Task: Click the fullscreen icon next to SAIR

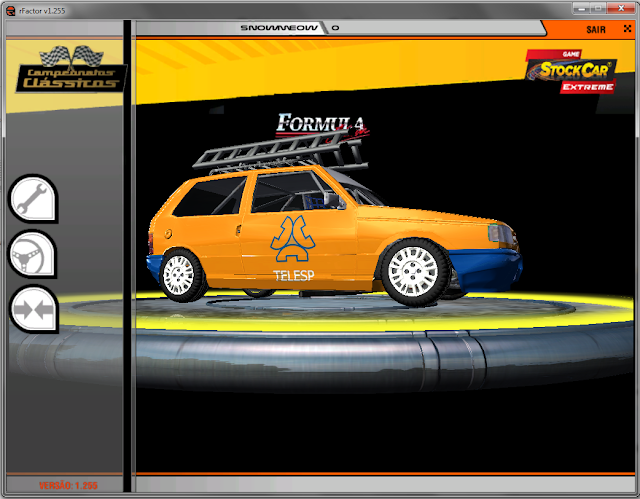Action: pyautogui.click(x=627, y=29)
